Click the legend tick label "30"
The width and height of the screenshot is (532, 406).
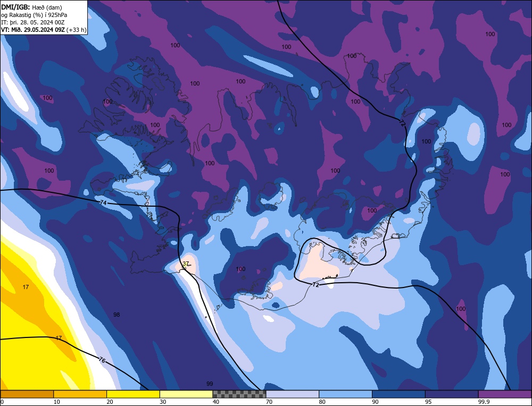pos(163,402)
